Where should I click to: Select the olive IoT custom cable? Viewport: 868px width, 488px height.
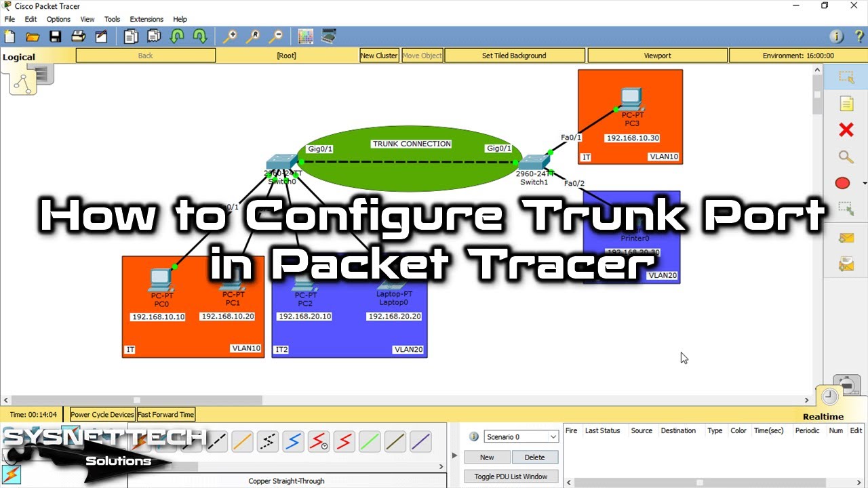pos(395,442)
